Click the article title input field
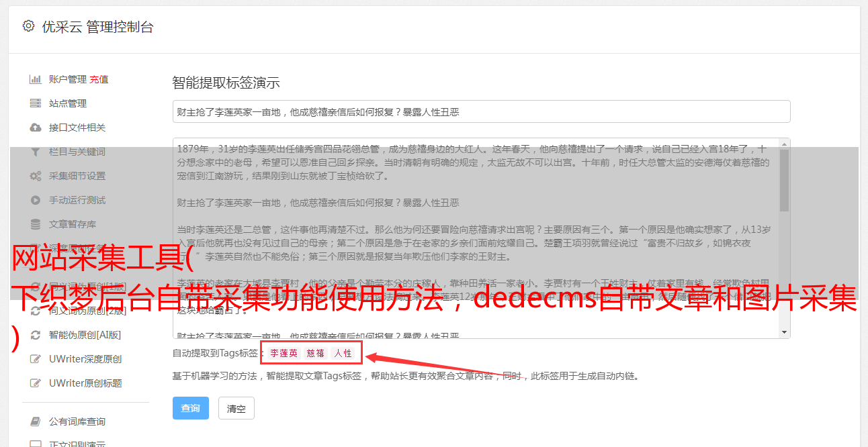 tap(481, 111)
